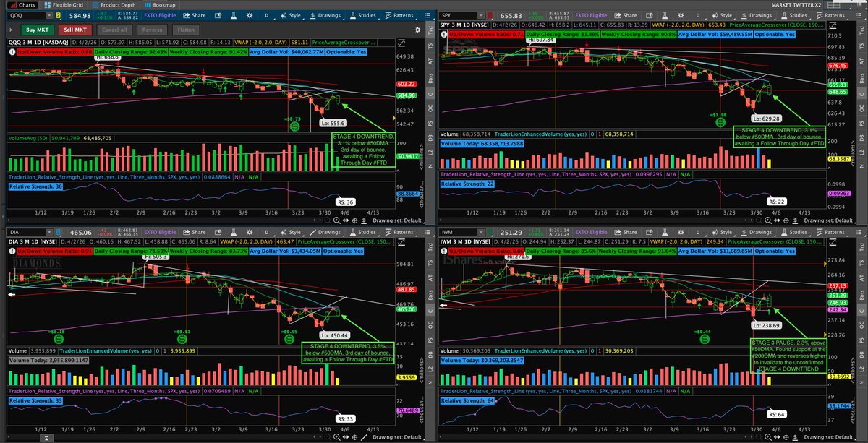Share the DIA chart
This screenshot has width=868, height=443.
click(x=194, y=232)
